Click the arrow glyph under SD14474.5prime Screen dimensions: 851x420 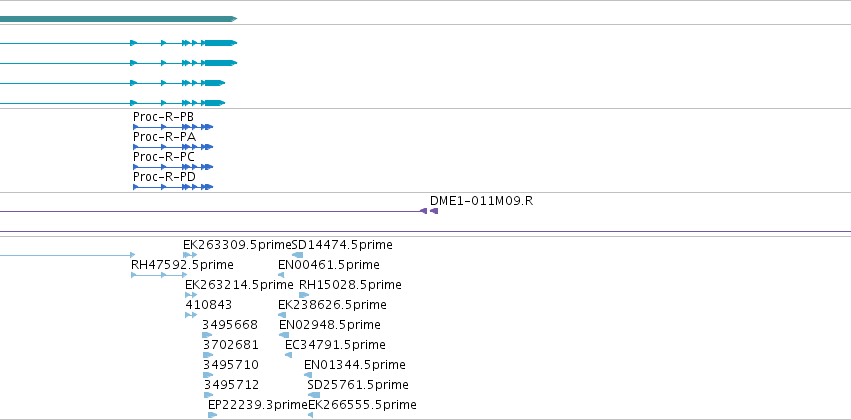pos(297,255)
